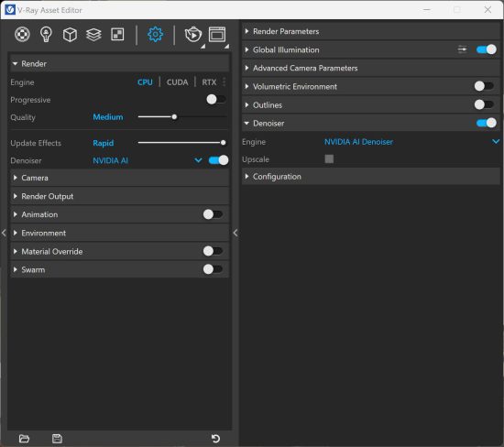This screenshot has height=447, width=504.
Task: Toggle the Denoiser switch in Render section
Action: pyautogui.click(x=219, y=160)
